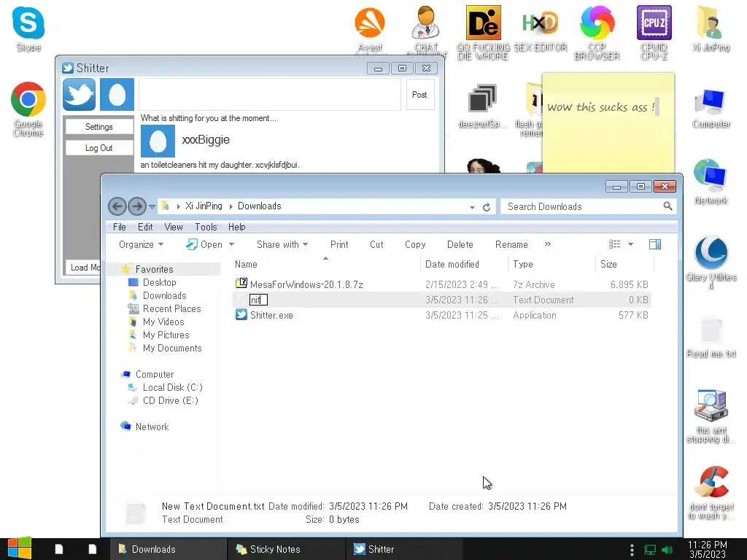The height and width of the screenshot is (560, 747).
Task: Click the volume speaker tray icon
Action: [667, 550]
